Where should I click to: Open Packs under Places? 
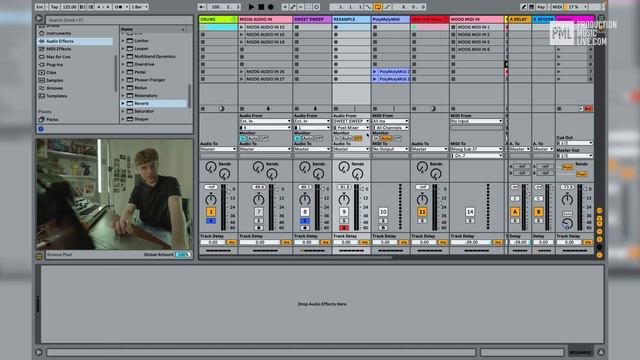(52, 120)
